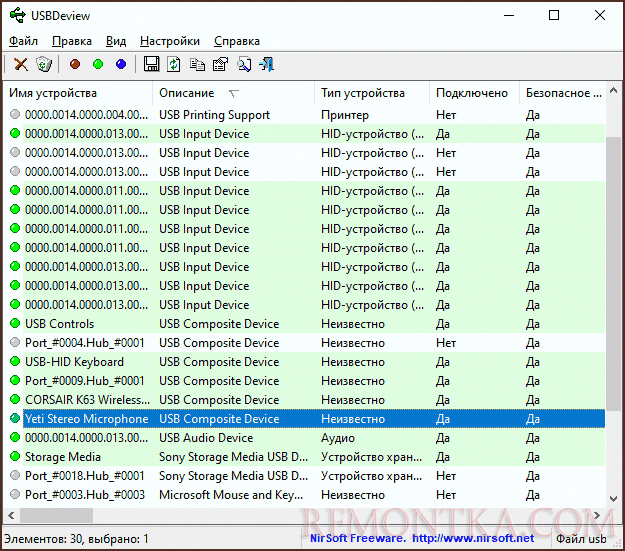Sort by the Подключено column header
The height and width of the screenshot is (551, 625).
point(471,93)
